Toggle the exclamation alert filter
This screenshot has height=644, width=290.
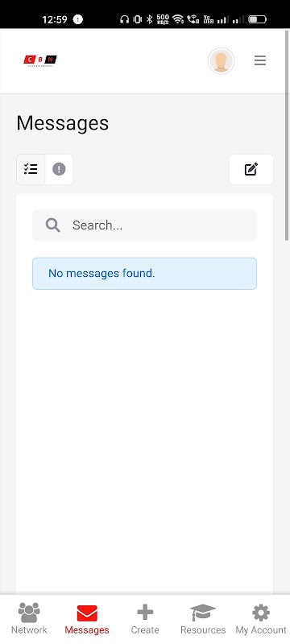[x=59, y=169]
